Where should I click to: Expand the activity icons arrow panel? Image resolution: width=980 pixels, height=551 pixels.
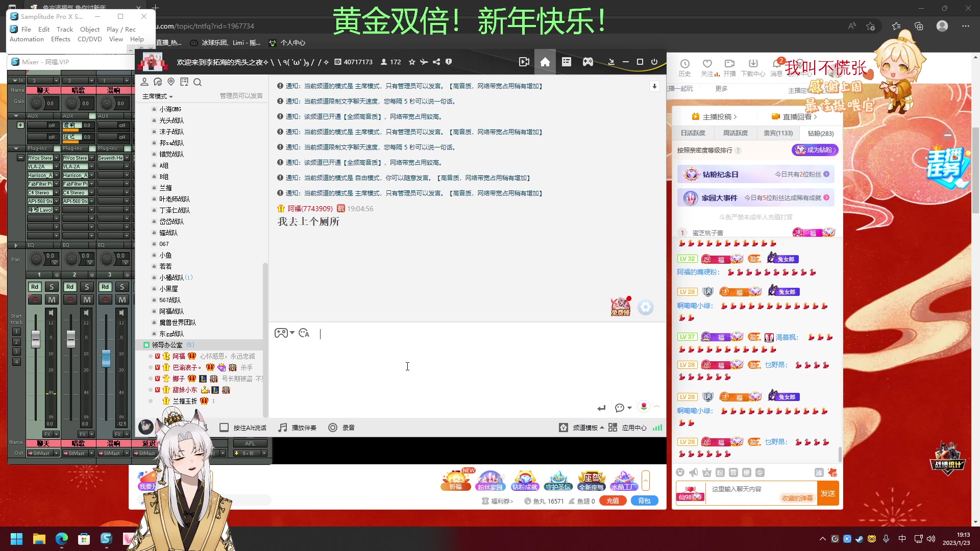(x=646, y=481)
